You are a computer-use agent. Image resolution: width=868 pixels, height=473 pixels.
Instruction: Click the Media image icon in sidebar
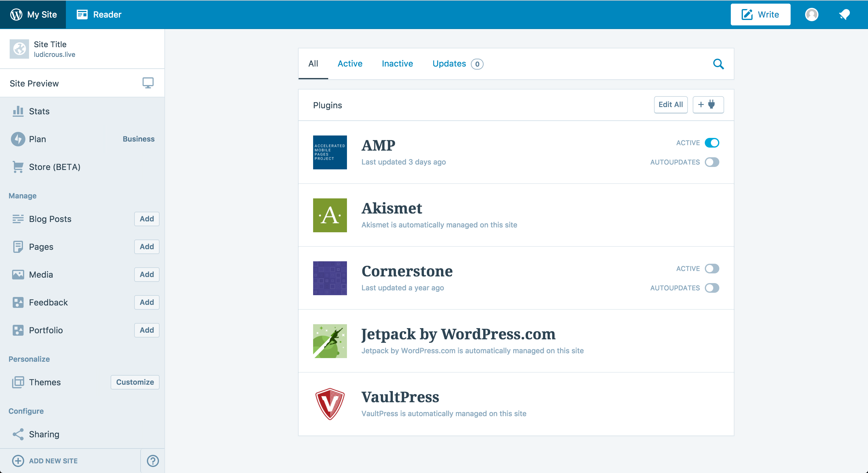point(18,274)
